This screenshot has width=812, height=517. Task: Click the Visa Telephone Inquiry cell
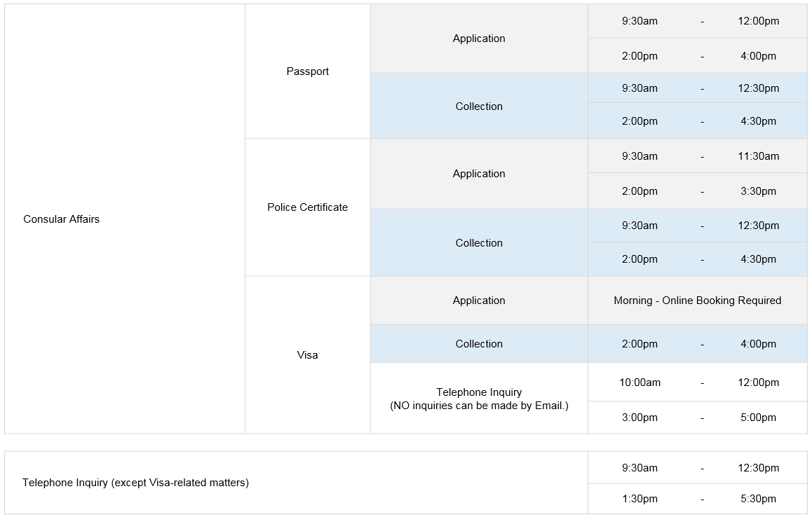point(479,392)
